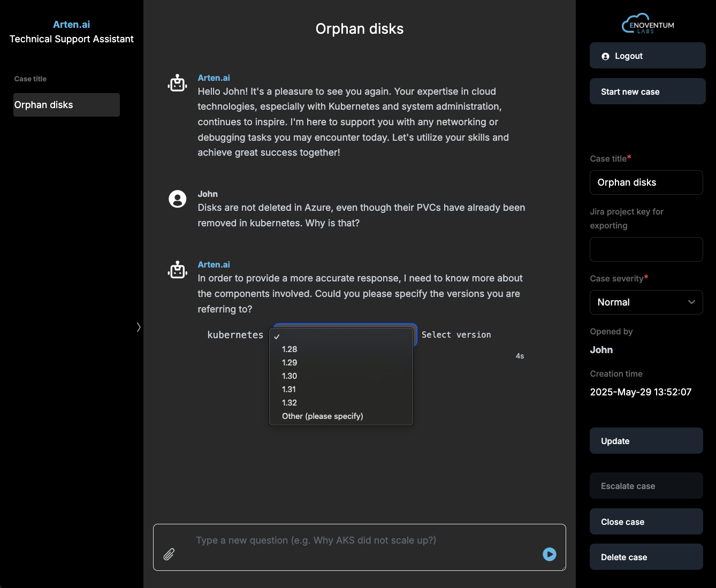The image size is (716, 588).
Task: Click the robot avatar beside the greeting message
Action: [178, 83]
